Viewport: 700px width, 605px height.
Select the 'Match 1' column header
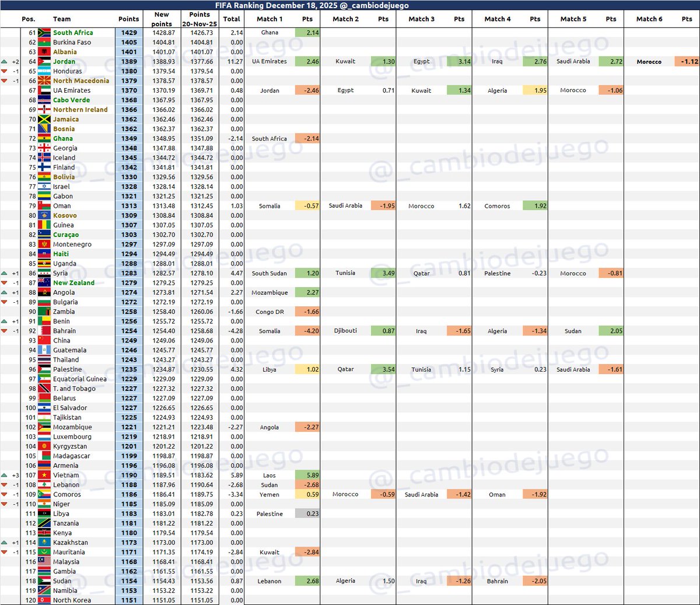coord(269,19)
